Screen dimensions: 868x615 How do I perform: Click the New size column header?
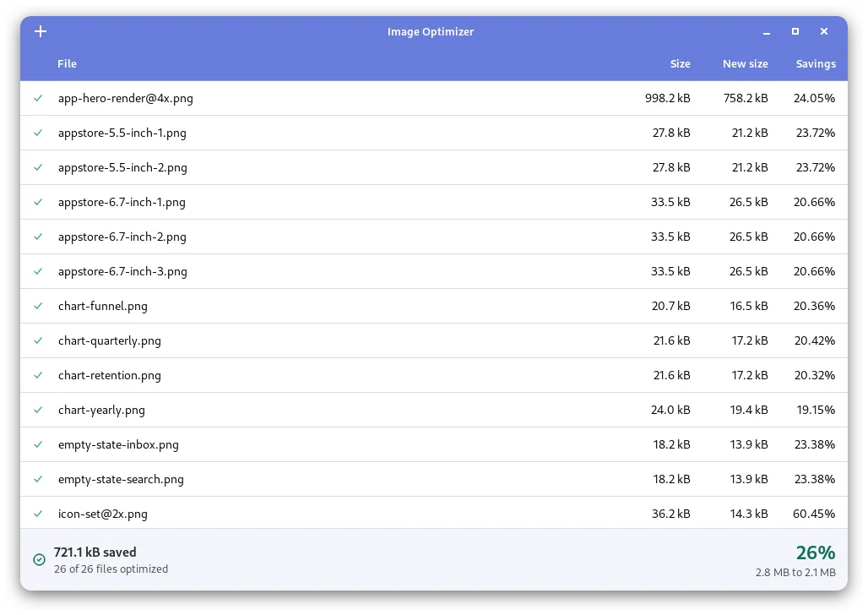746,63
